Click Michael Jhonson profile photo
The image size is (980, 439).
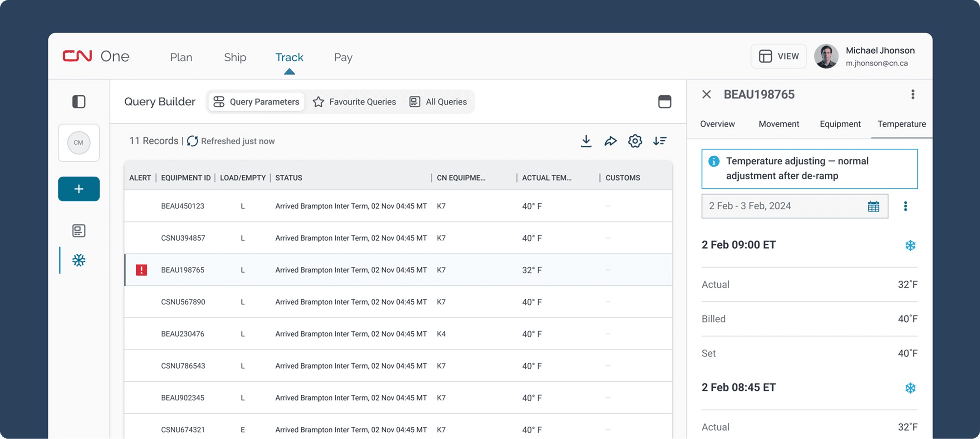click(826, 56)
